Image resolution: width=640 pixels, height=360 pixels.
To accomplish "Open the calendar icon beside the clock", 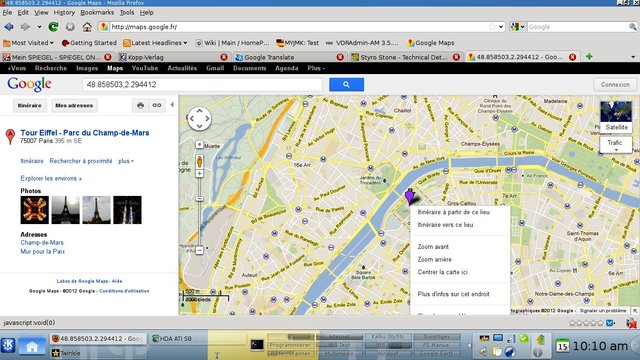I will (562, 346).
